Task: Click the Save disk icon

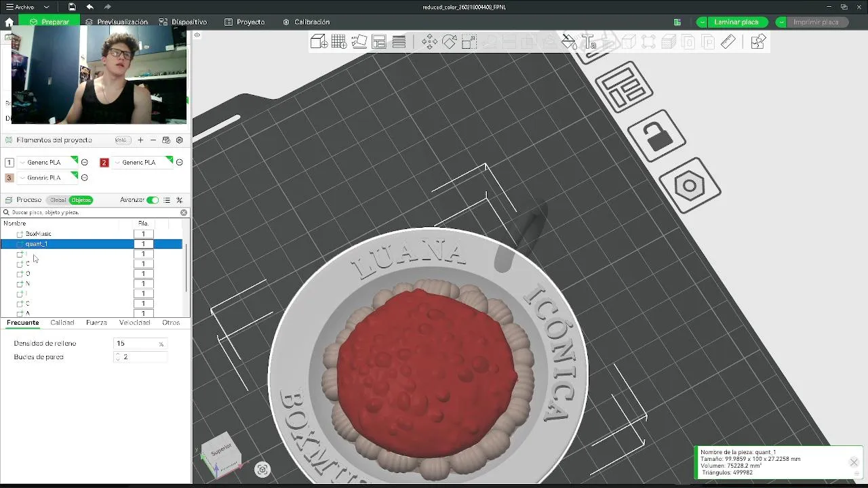Action: [x=72, y=7]
